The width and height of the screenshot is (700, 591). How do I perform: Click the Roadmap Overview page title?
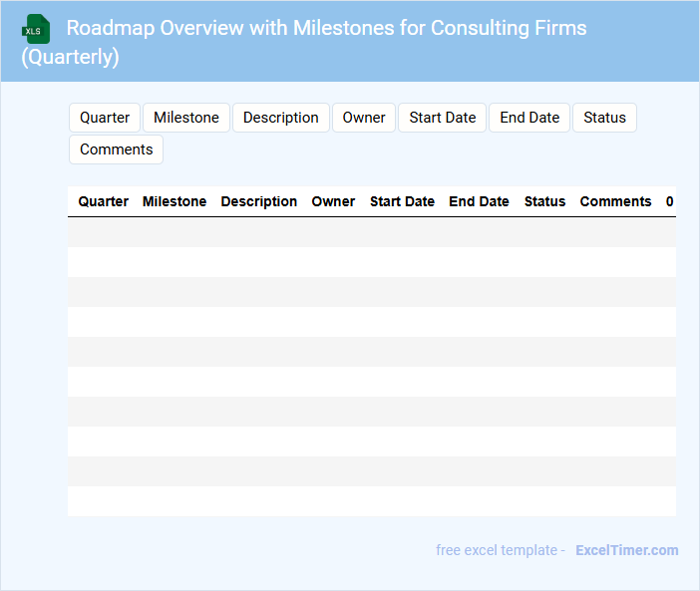coord(326,28)
